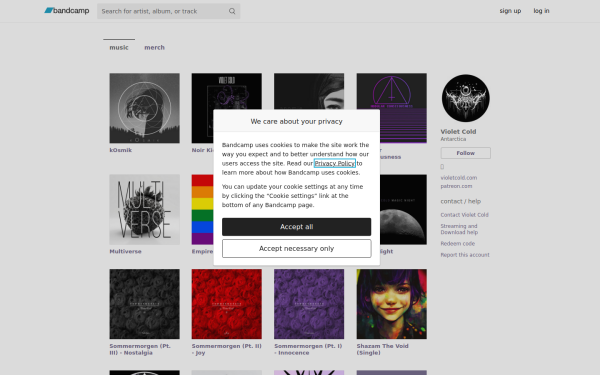This screenshot has width=600, height=375.
Task: Click the contact / help heading
Action: (460, 201)
